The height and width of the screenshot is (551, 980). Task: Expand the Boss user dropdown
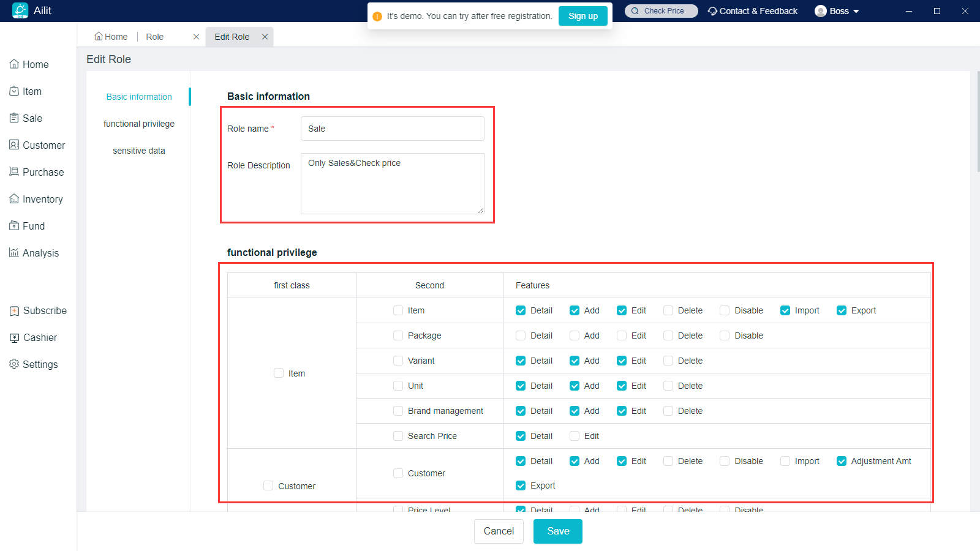pyautogui.click(x=837, y=11)
